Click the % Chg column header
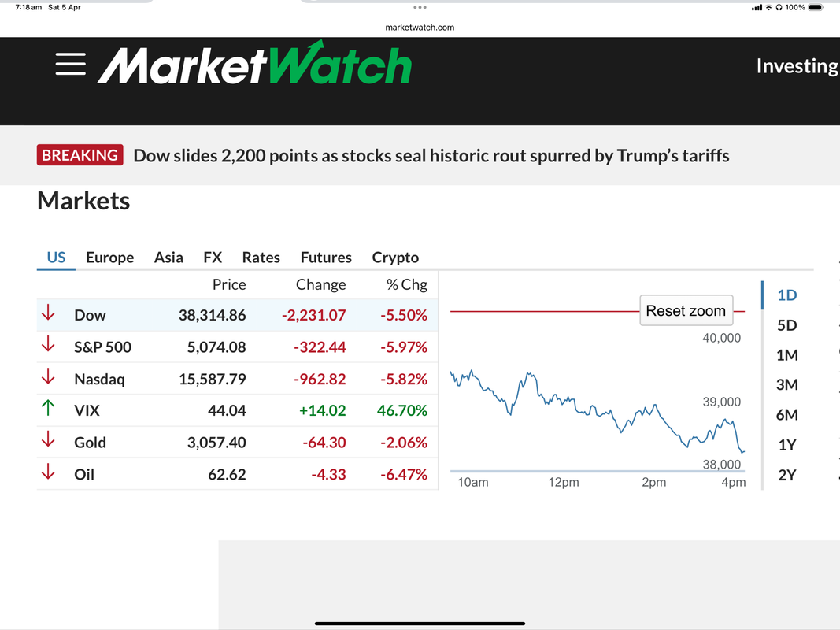 point(407,284)
